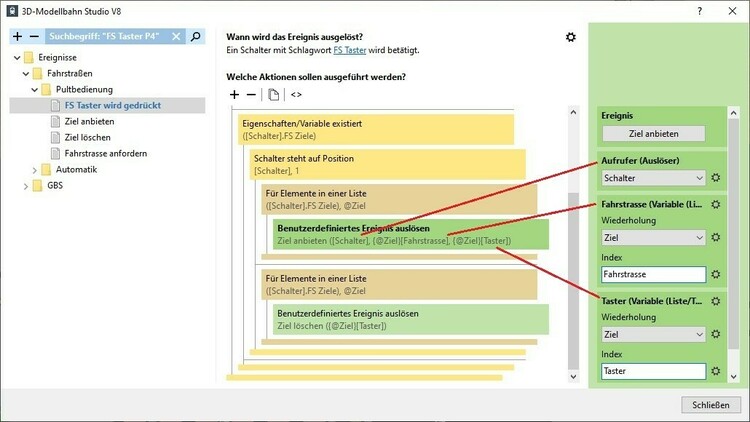750x422 pixels.
Task: Click the Schließen button
Action: point(711,405)
